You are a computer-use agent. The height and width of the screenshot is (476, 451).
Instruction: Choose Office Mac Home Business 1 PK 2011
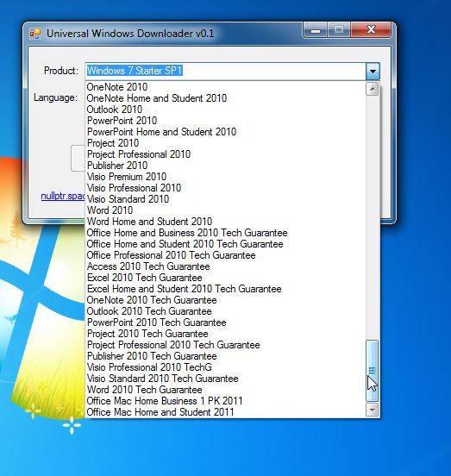pos(226,401)
